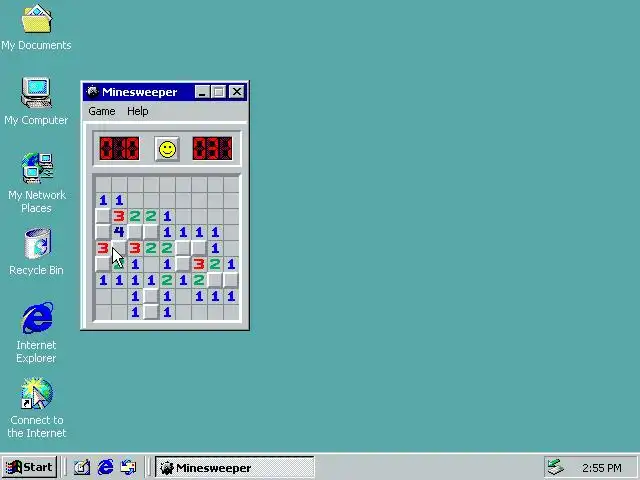Image resolution: width=640 pixels, height=480 pixels.
Task: Click the 2:55 PM clock in the tray
Action: [x=602, y=467]
